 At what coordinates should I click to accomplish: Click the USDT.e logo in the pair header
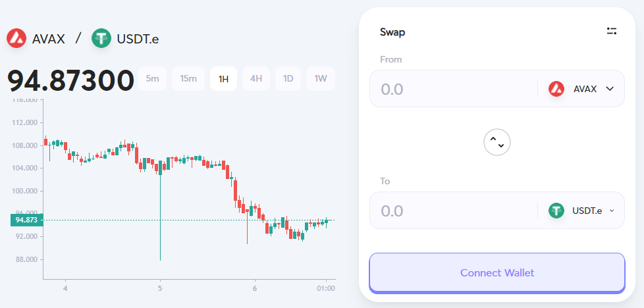pos(101,38)
